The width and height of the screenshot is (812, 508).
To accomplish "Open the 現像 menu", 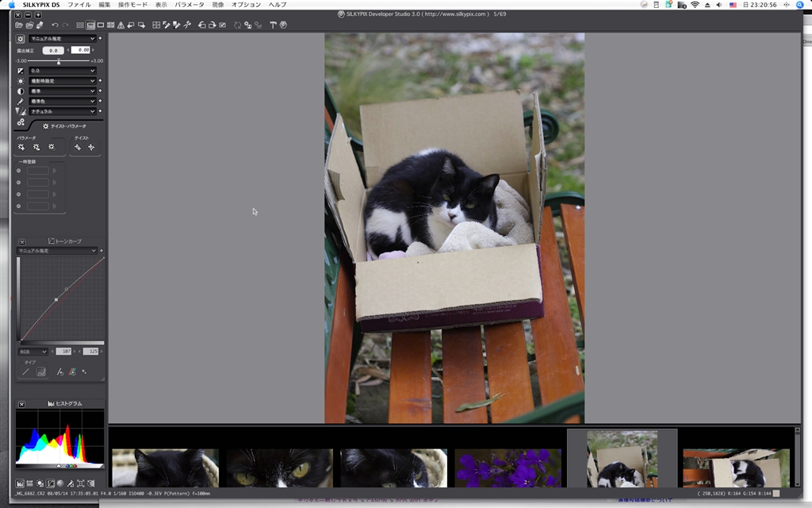I will [x=218, y=5].
